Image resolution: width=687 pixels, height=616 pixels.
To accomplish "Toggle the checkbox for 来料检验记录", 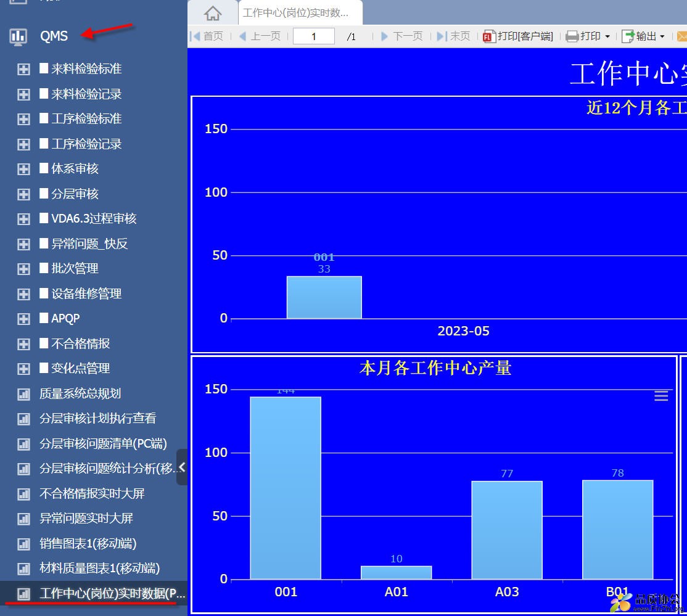I will (44, 93).
